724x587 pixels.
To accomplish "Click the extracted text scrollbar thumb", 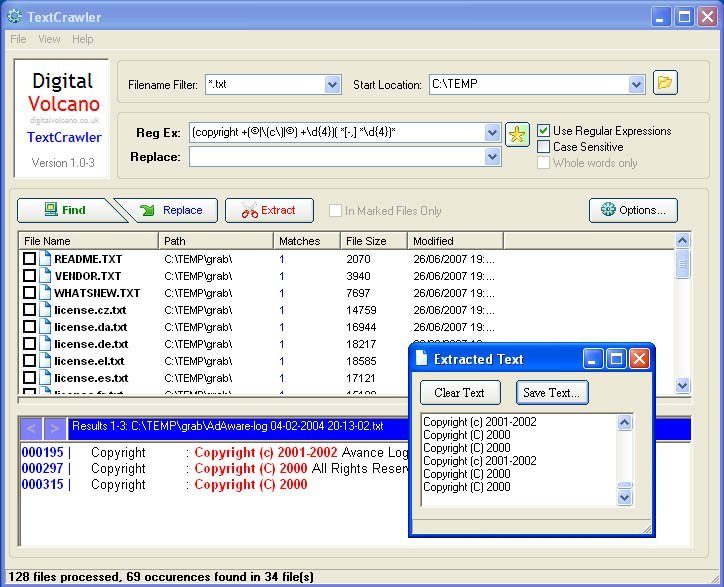I will click(625, 485).
